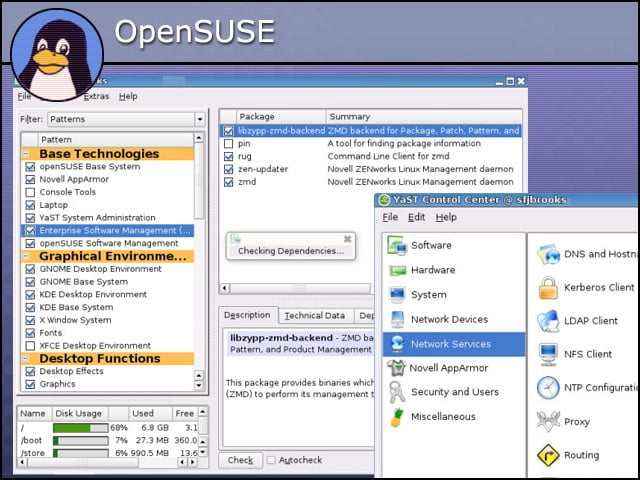Select YaST System Administration pattern row

pyautogui.click(x=107, y=218)
